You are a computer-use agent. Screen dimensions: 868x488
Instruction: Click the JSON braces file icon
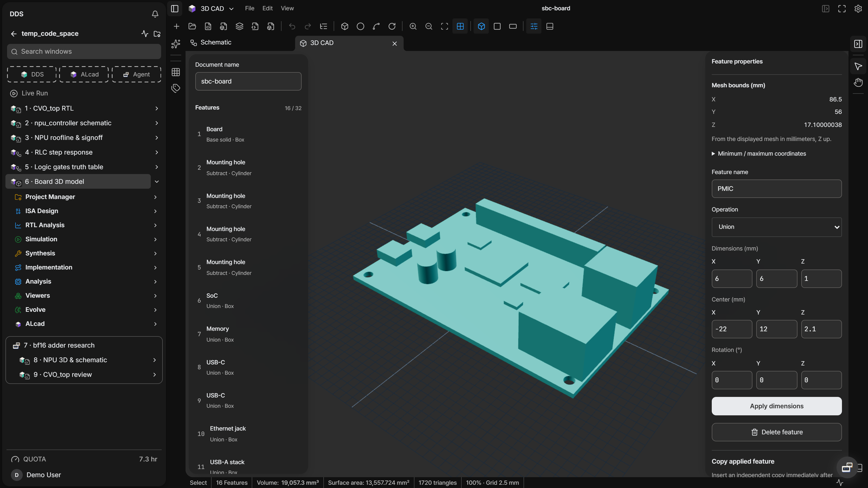[208, 26]
